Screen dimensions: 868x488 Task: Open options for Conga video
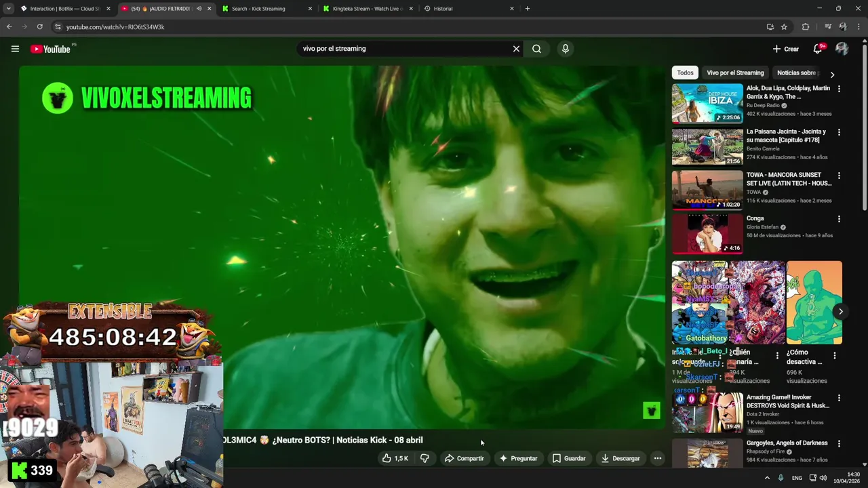click(839, 219)
